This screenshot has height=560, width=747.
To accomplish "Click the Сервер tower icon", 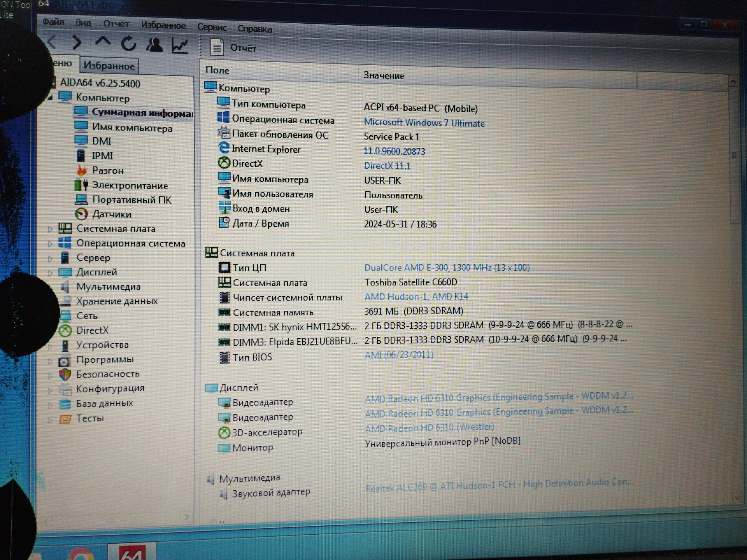I will [65, 257].
